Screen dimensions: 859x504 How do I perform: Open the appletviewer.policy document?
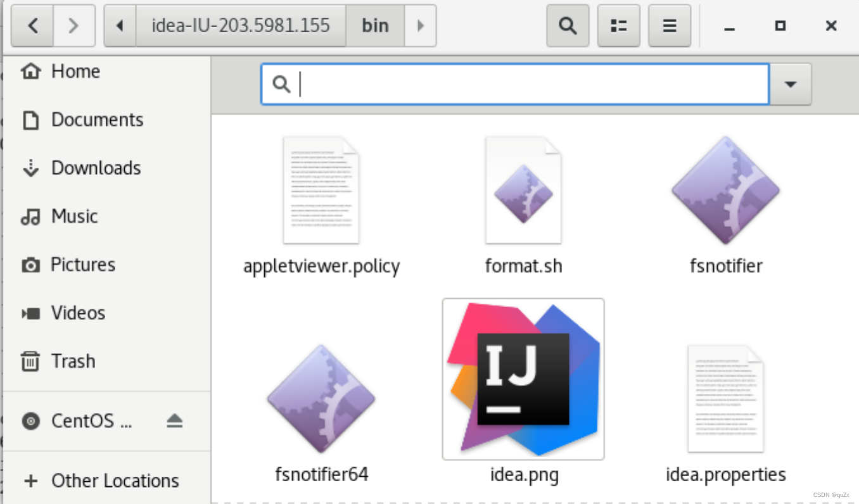[321, 190]
